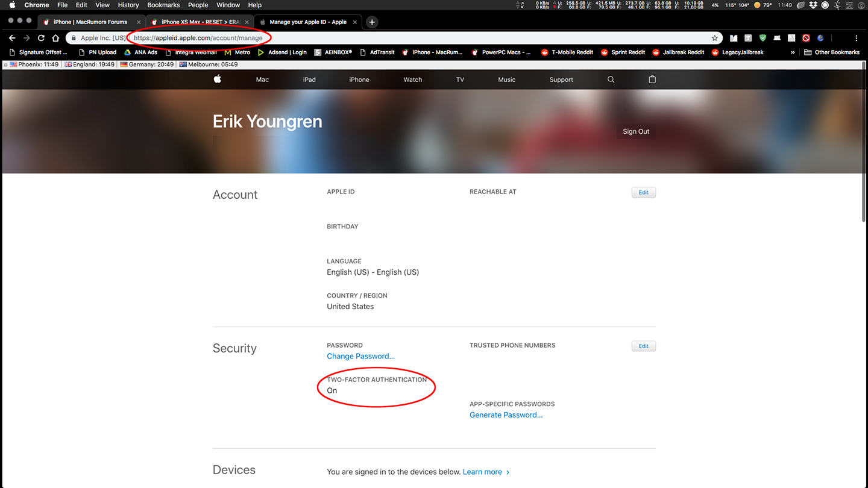Open the search magnifier on Apple navbar

(x=611, y=80)
